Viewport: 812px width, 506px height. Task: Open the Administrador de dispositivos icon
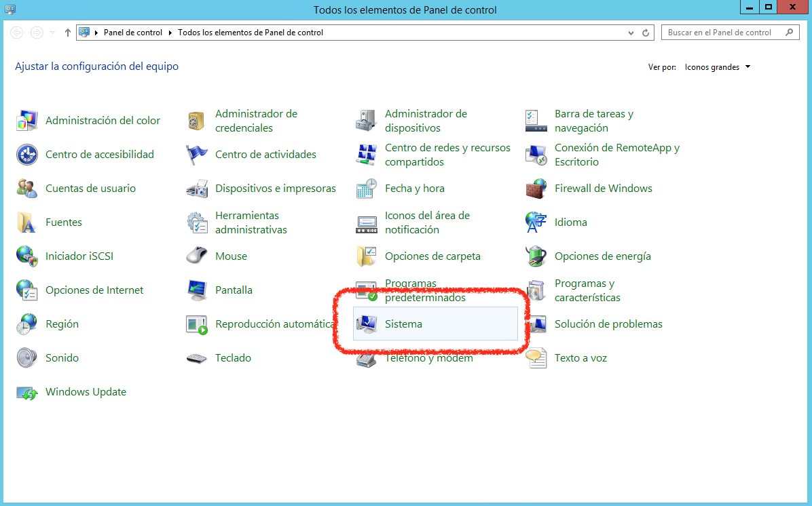click(366, 121)
